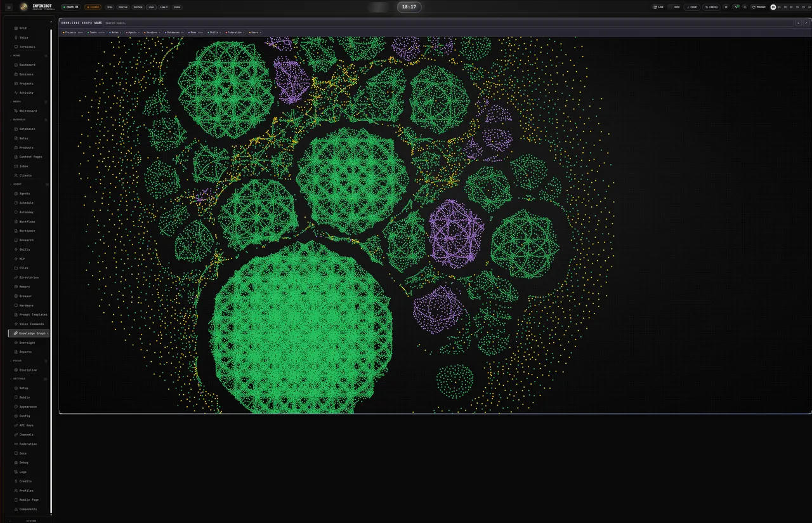Toggle the Projects node filter chip
Image resolution: width=812 pixels, height=523 pixels.
73,32
